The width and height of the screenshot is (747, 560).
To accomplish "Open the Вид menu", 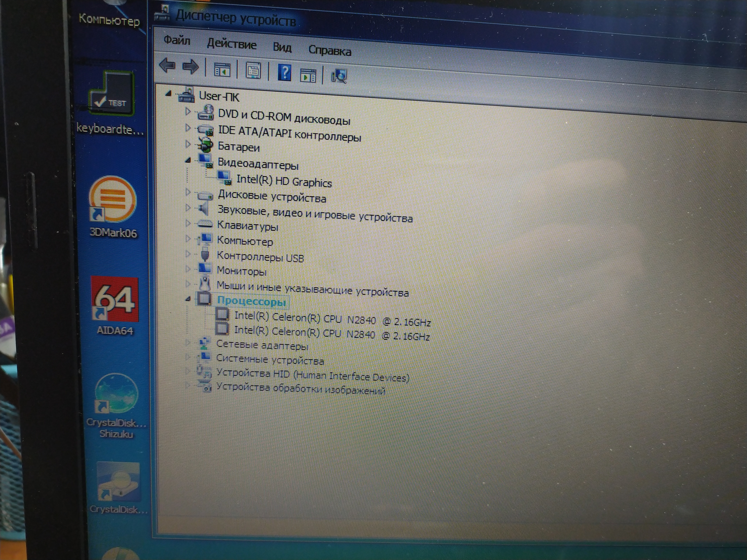I will point(282,47).
